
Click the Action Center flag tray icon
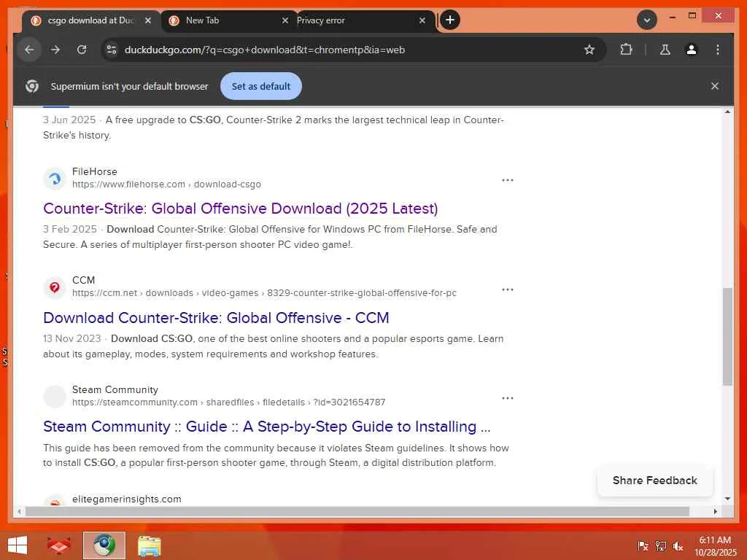(643, 545)
